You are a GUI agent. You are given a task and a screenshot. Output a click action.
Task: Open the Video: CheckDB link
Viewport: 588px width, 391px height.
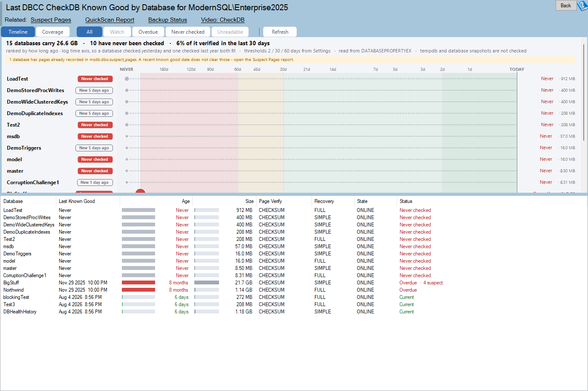tap(223, 20)
